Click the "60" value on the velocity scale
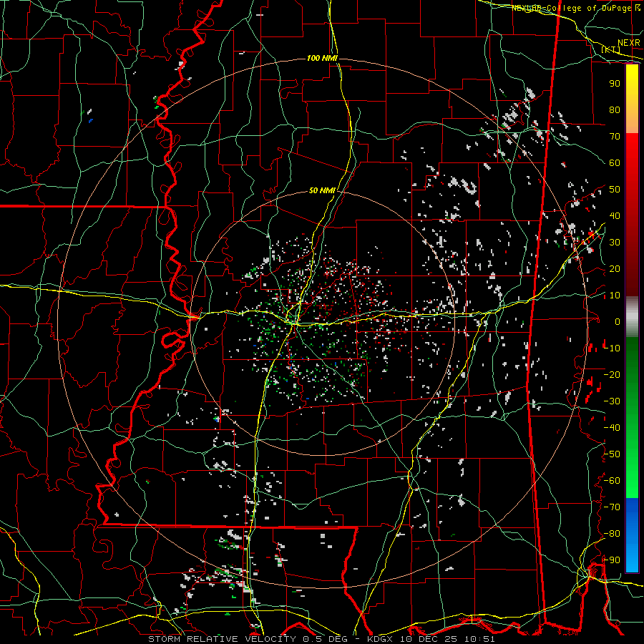 615,162
